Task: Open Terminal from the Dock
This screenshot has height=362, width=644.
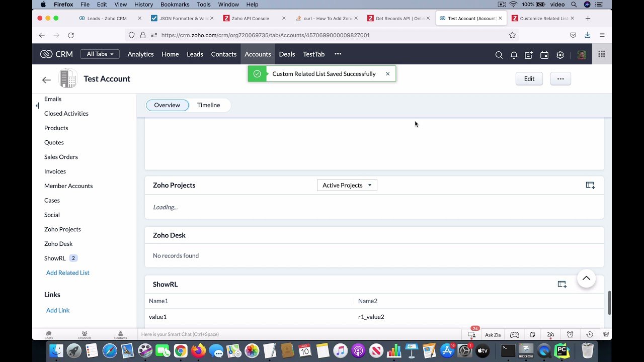Action: [x=508, y=350]
